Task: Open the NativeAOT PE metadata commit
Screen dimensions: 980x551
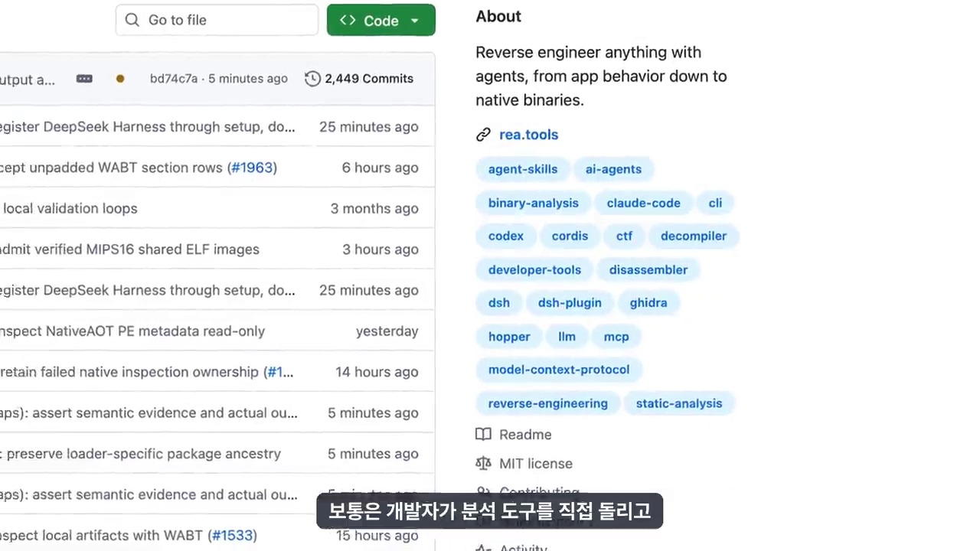Action: 132,331
